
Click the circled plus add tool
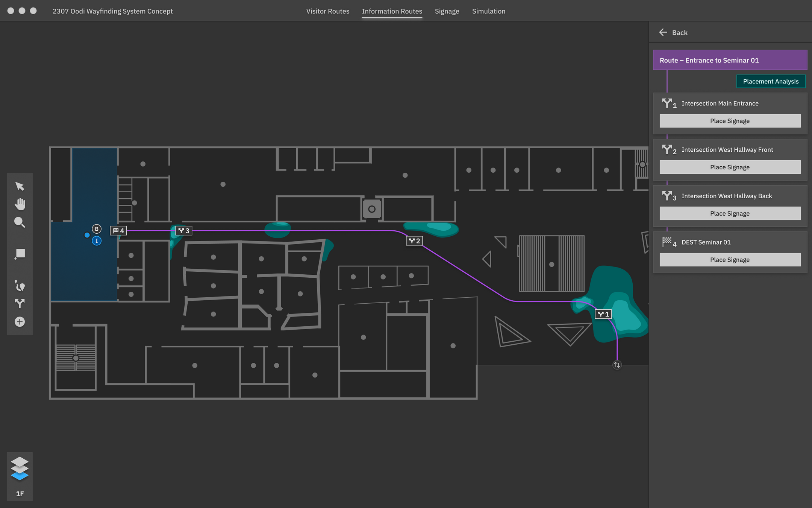(20, 322)
